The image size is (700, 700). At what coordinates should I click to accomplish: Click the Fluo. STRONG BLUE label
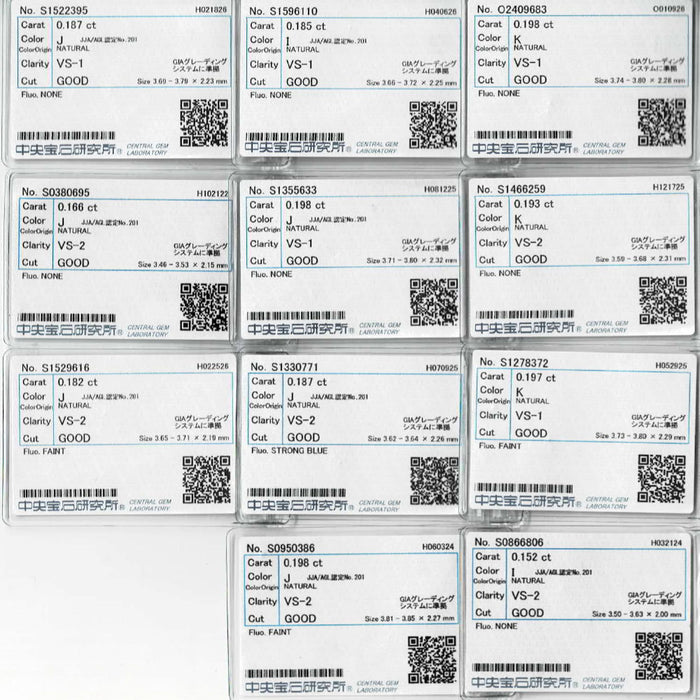289,450
